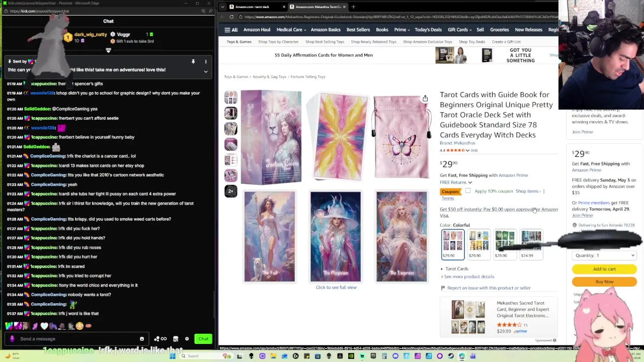Open the pinned message three-dot menu
This screenshot has height=362, width=644.
(205, 61)
